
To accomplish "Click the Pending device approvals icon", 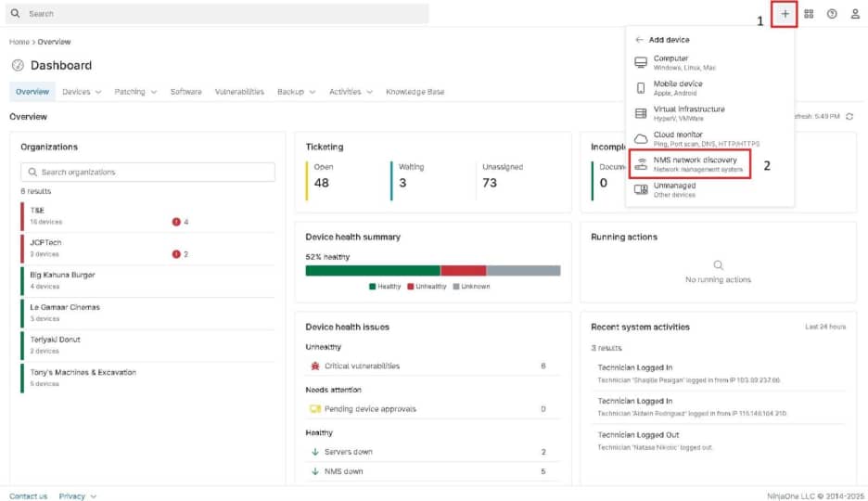I will (x=315, y=409).
